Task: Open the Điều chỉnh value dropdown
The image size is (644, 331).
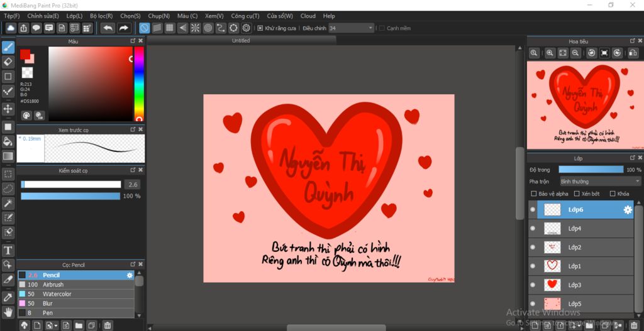Action: point(352,28)
